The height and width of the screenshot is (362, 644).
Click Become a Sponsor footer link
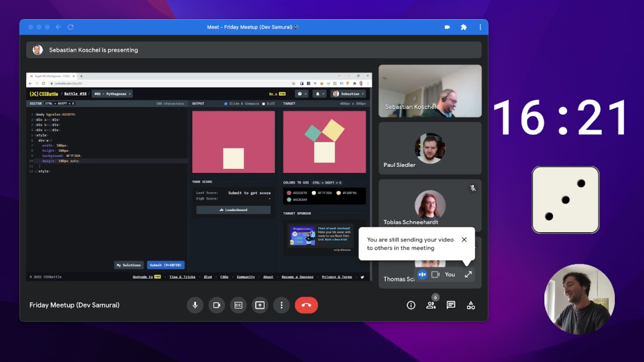297,277
